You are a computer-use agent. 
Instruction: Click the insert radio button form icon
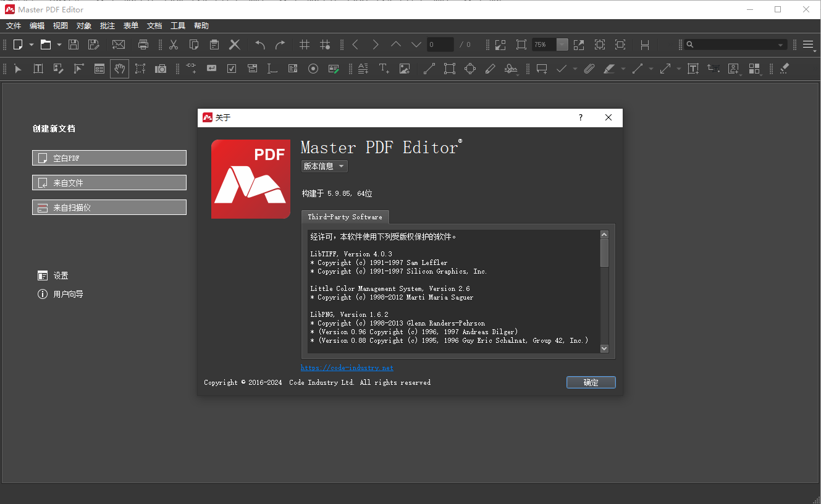coord(313,69)
